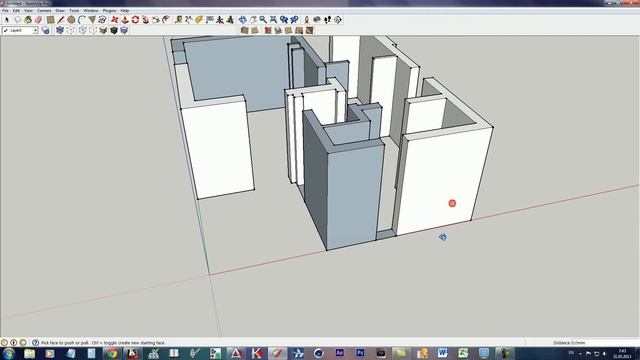Open the File menu
Viewport: 640px width, 360px height.
pos(5,11)
